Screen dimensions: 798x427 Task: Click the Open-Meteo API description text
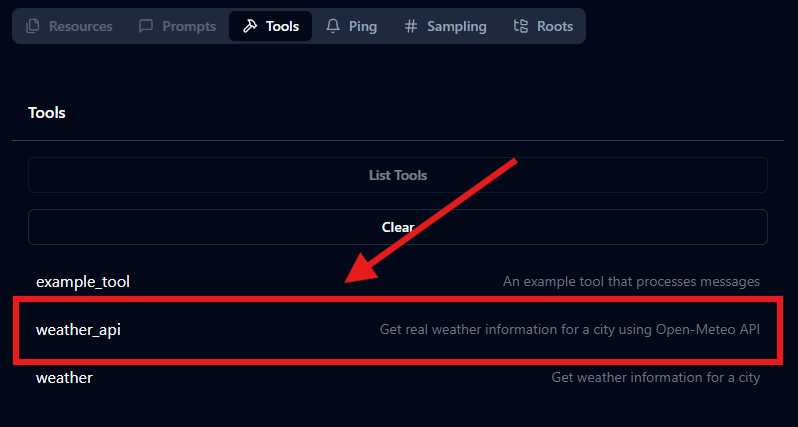(x=570, y=330)
